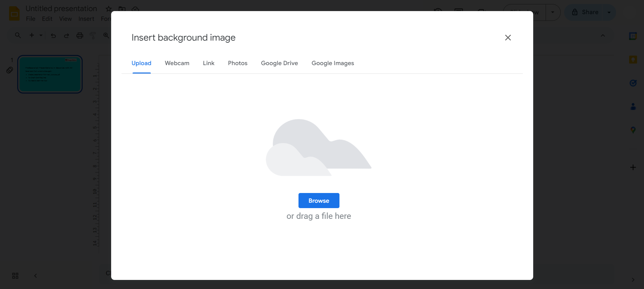Star the Untitled presentation
Image resolution: width=644 pixels, height=289 pixels.
point(108,9)
